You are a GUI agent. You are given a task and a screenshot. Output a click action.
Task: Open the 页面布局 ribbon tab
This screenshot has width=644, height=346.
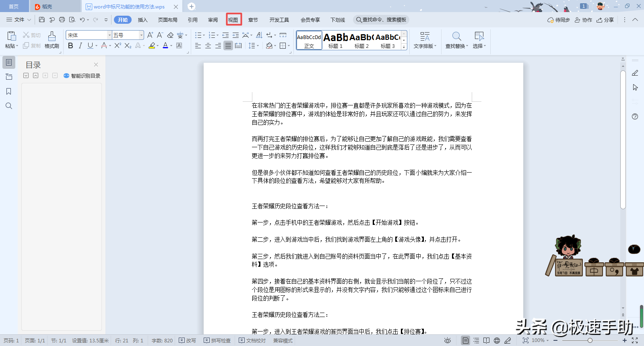[168, 20]
